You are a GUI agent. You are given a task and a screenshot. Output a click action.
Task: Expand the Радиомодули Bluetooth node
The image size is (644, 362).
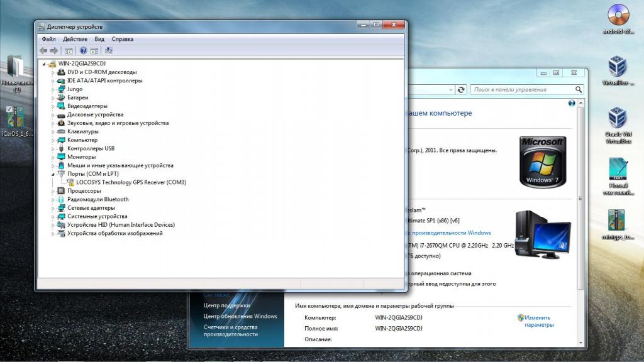[53, 199]
